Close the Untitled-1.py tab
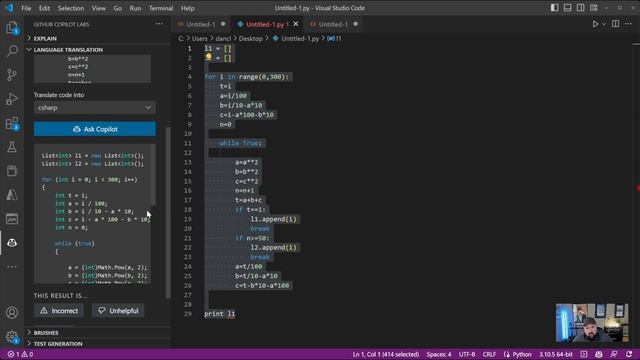Screen dimensions: 640x360 click(296, 24)
